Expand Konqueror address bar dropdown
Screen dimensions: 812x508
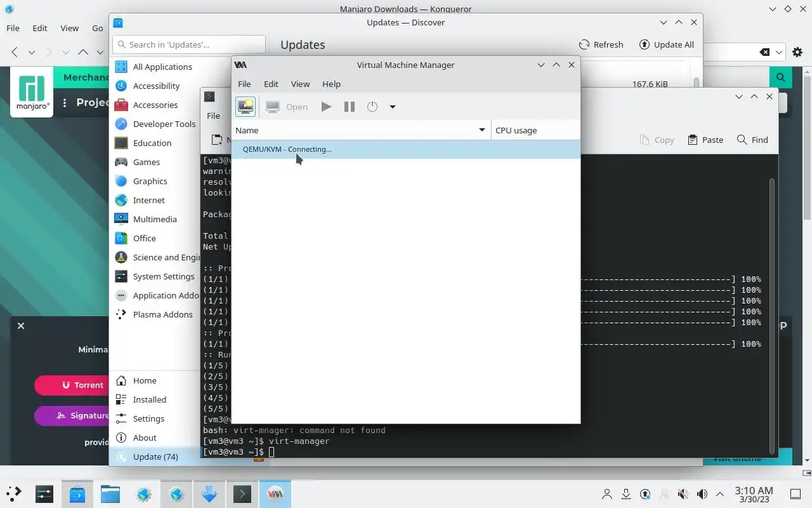pos(780,52)
